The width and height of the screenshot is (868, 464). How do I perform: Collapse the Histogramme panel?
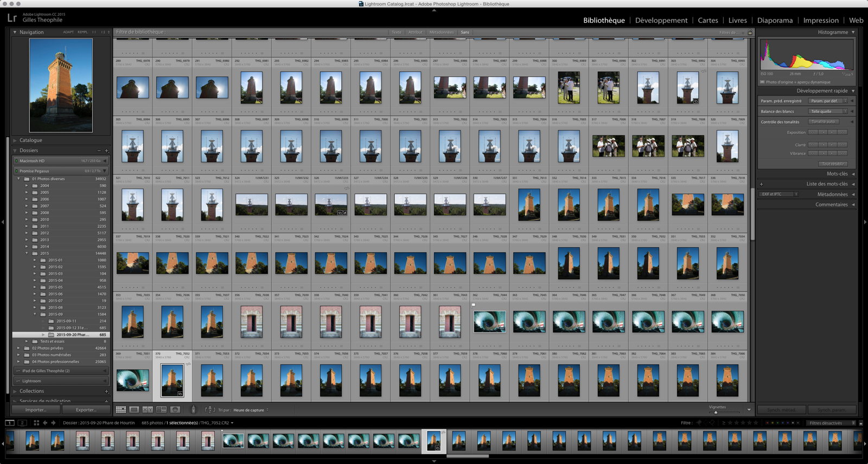point(853,32)
